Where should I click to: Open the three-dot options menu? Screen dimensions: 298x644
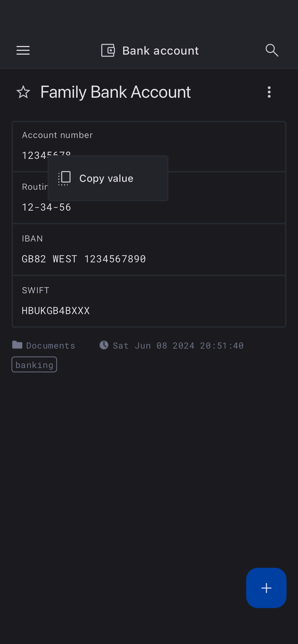(269, 92)
